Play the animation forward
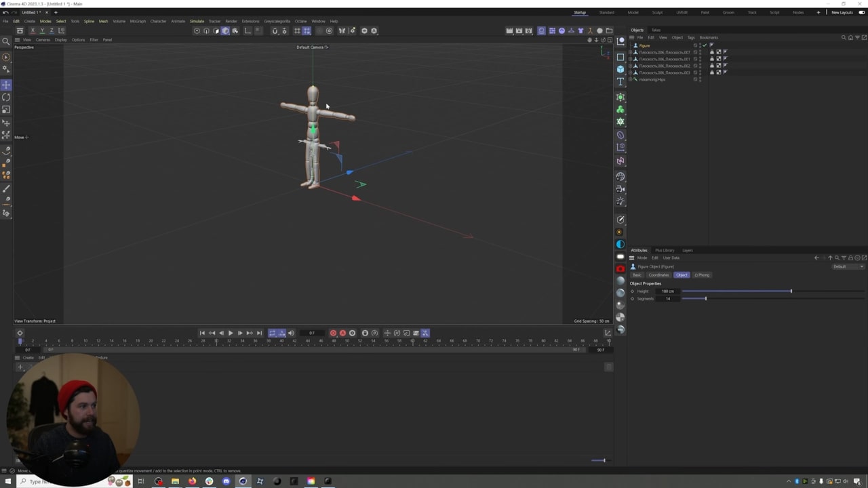The height and width of the screenshot is (488, 868). (x=231, y=333)
